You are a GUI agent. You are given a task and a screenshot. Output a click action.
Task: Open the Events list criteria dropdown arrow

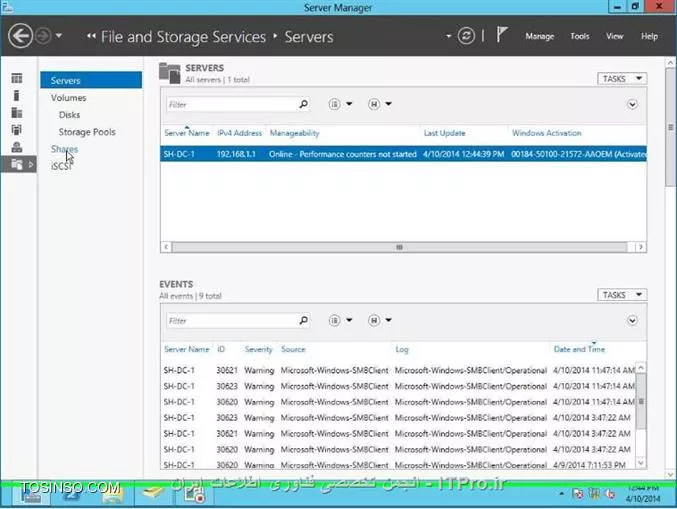coord(349,320)
